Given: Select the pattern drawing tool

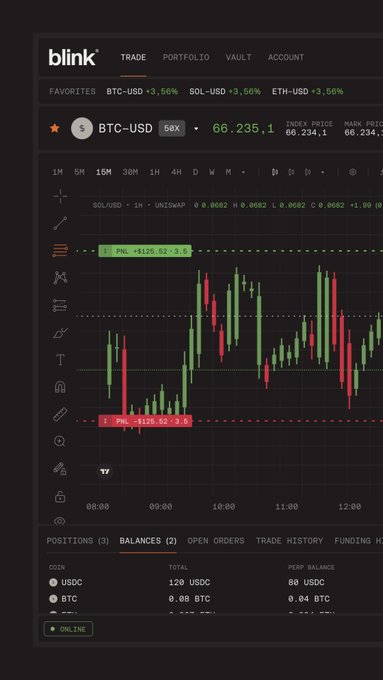Looking at the screenshot, I should (60, 278).
